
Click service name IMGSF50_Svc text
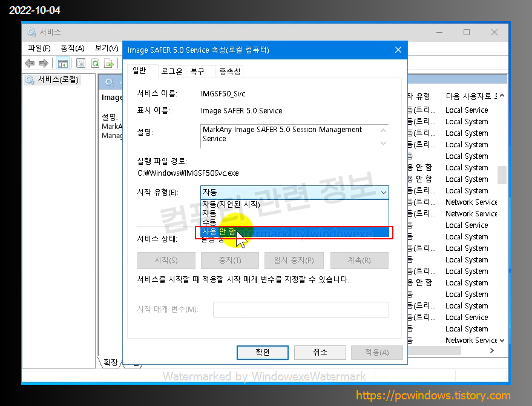(223, 94)
